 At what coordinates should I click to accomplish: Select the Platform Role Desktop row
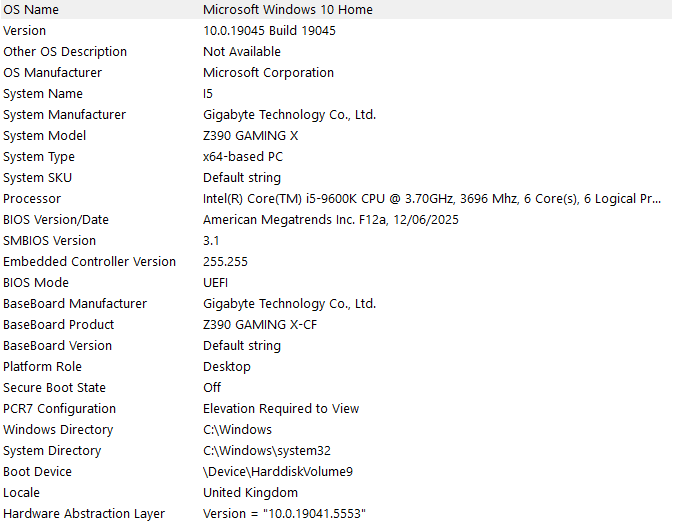336,367
